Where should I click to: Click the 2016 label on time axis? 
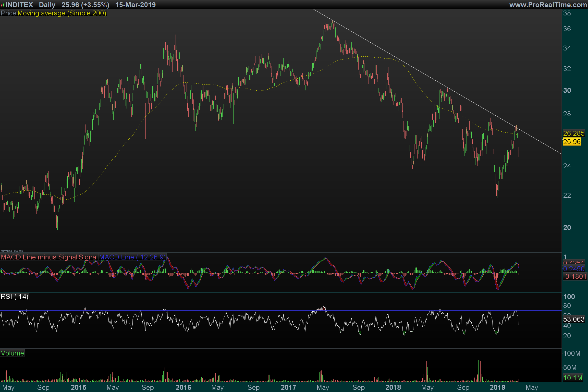click(183, 387)
